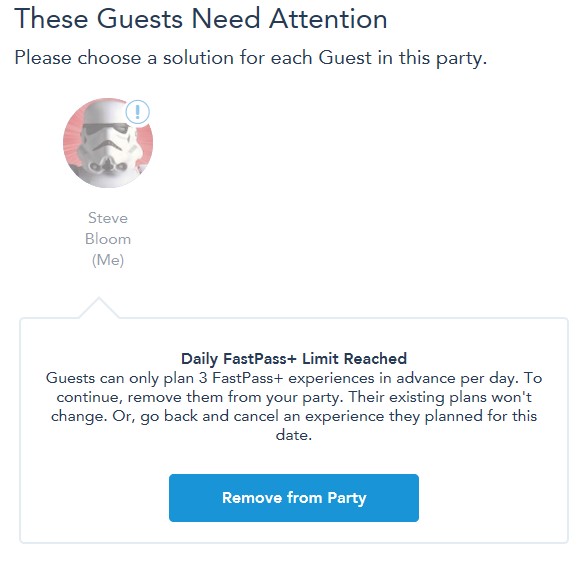Click the Please choose a solution subtitle
The width and height of the screenshot is (583, 565).
coord(251,58)
